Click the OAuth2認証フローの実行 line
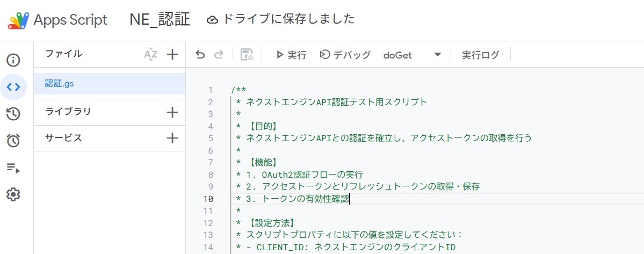This screenshot has height=254, width=644. point(299,175)
